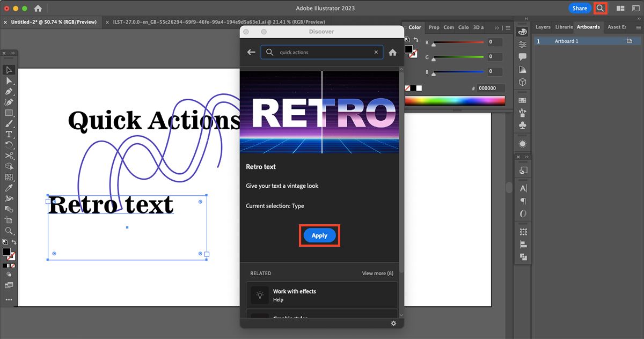Open the Appearance sun-shaped dock icon

point(522,144)
